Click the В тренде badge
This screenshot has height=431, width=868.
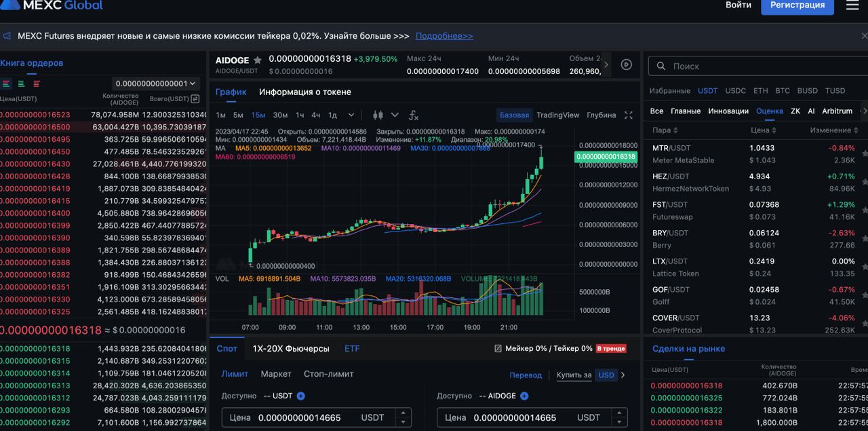click(x=611, y=349)
